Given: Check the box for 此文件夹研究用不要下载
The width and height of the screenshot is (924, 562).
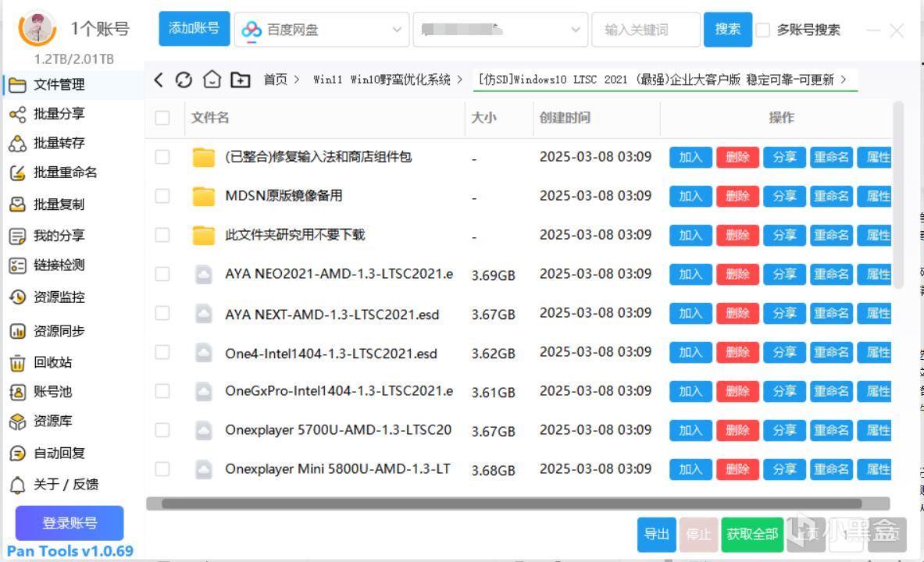Looking at the screenshot, I should click(x=162, y=235).
